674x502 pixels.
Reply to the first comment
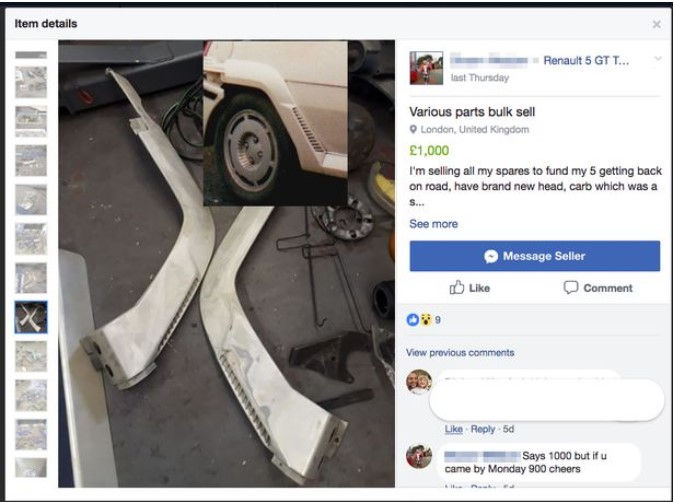tap(483, 429)
